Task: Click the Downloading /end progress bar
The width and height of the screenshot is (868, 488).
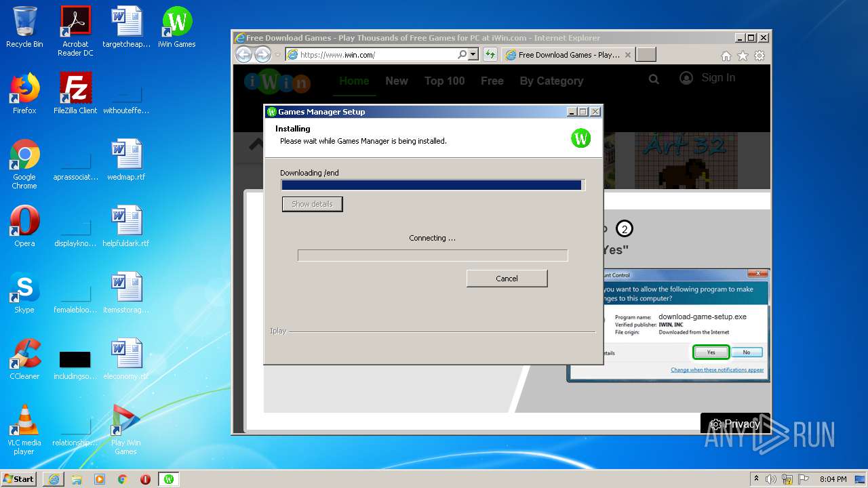Action: click(x=433, y=185)
